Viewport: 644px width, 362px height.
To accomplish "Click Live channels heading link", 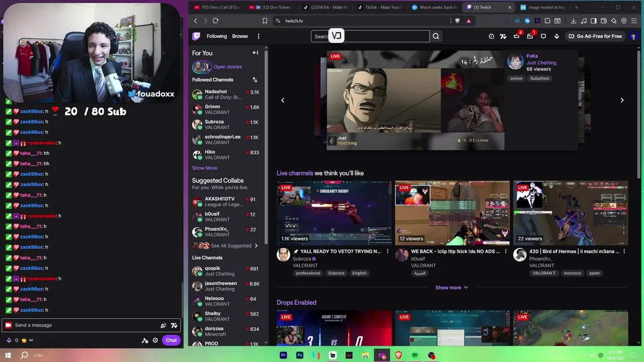I will coord(295,173).
